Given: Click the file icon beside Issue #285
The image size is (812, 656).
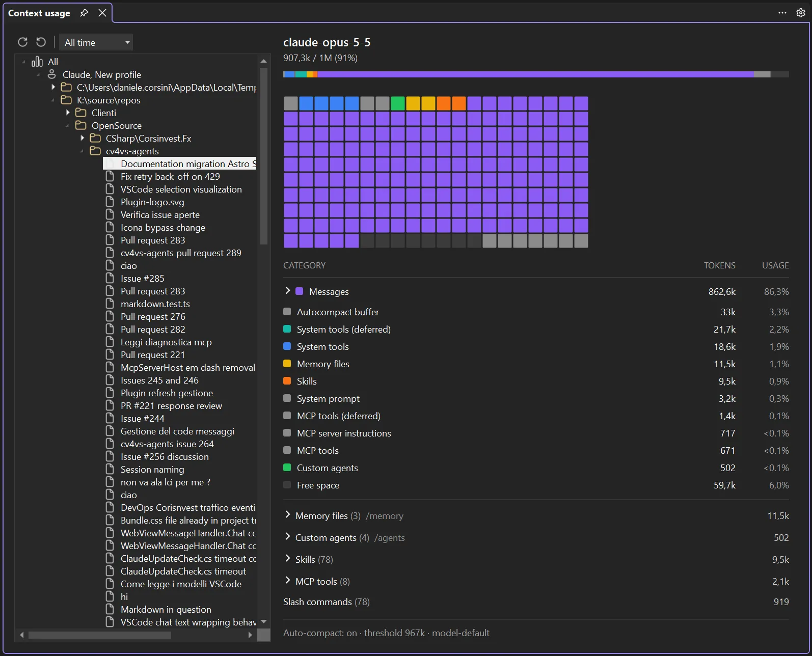Looking at the screenshot, I should (110, 278).
